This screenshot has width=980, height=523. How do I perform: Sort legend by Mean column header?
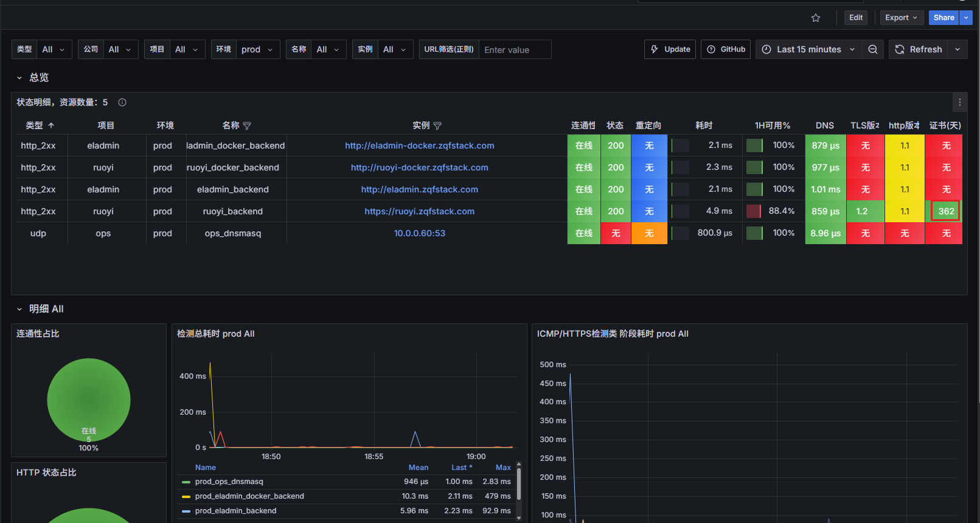coord(418,468)
